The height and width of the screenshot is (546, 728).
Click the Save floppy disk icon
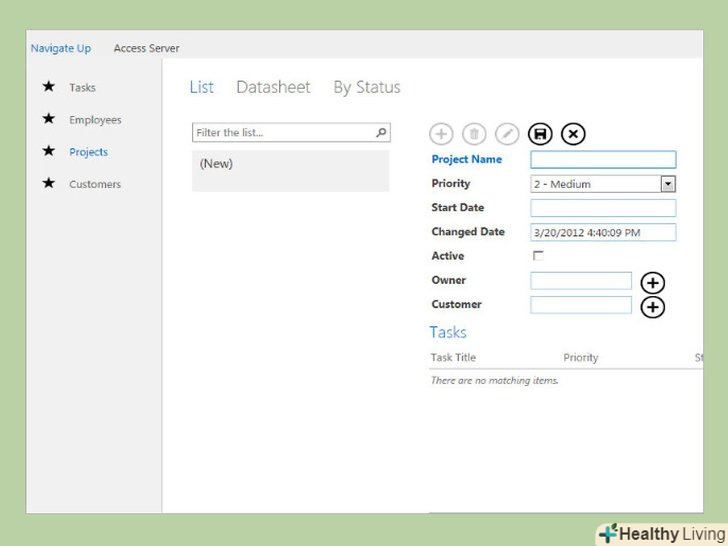[540, 134]
